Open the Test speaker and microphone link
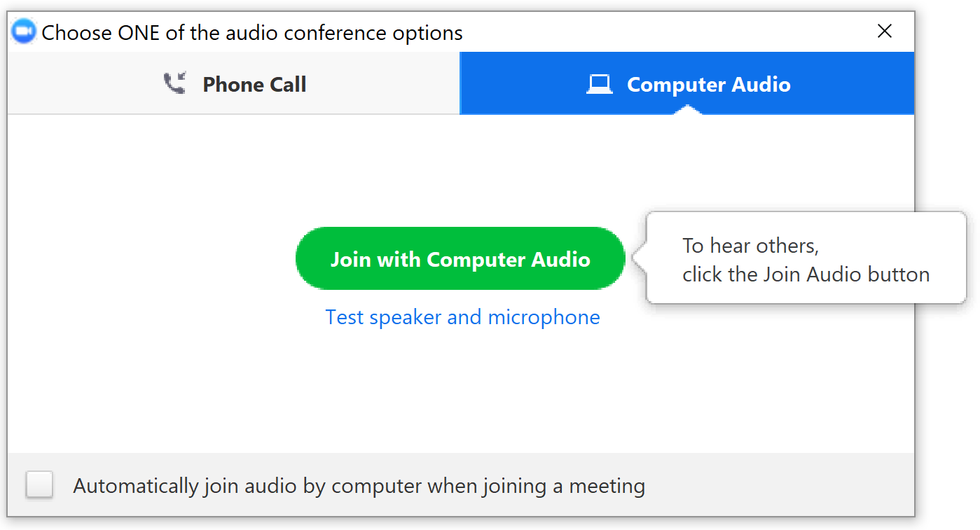Image resolution: width=980 pixels, height=530 pixels. click(462, 317)
